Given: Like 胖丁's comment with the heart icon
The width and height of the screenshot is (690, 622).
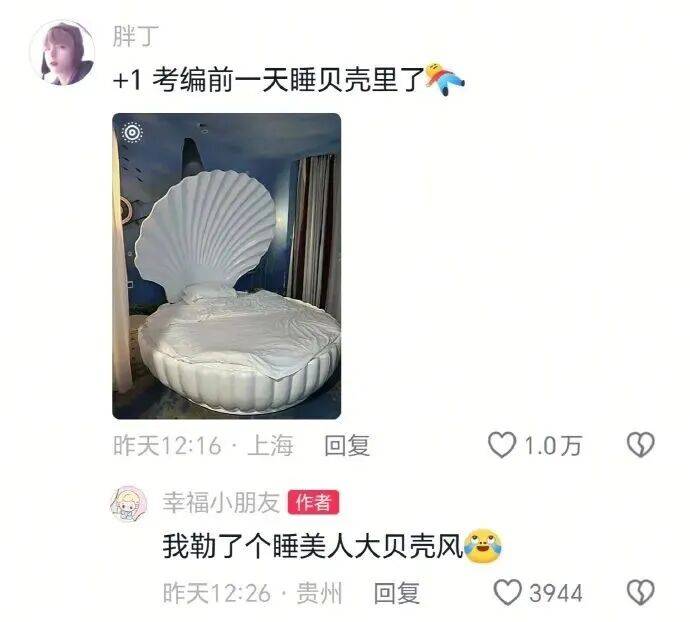Looking at the screenshot, I should (501, 445).
